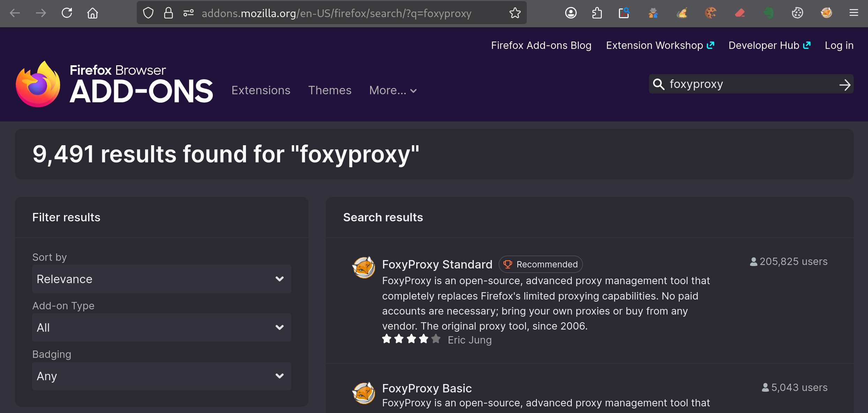Screen dimensions: 868x413
Task: Submit search with the arrow button
Action: point(845,84)
